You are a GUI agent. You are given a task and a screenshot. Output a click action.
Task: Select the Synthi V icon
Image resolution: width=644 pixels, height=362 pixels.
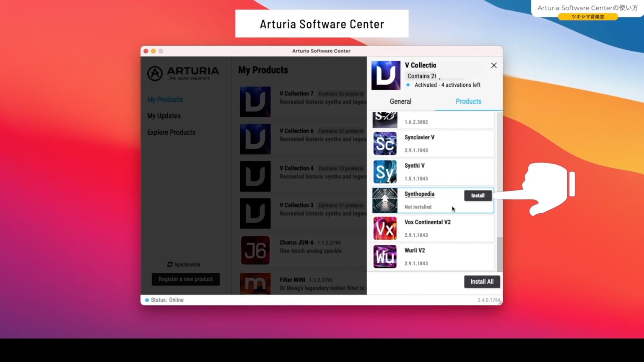[x=384, y=172]
